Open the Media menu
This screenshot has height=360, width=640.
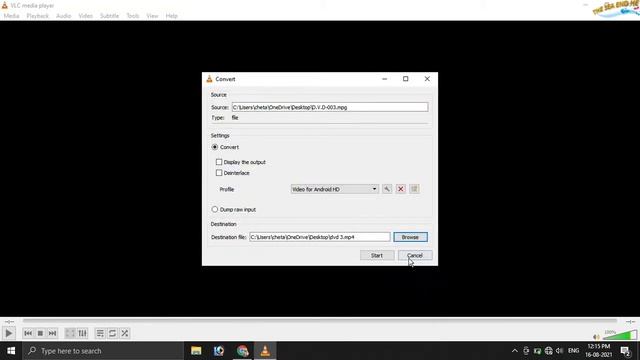tap(11, 16)
